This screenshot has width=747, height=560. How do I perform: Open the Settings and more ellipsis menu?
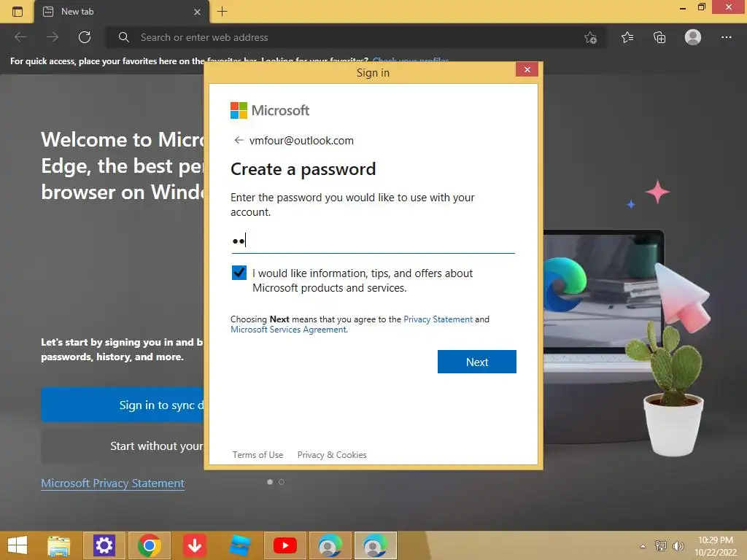point(726,37)
